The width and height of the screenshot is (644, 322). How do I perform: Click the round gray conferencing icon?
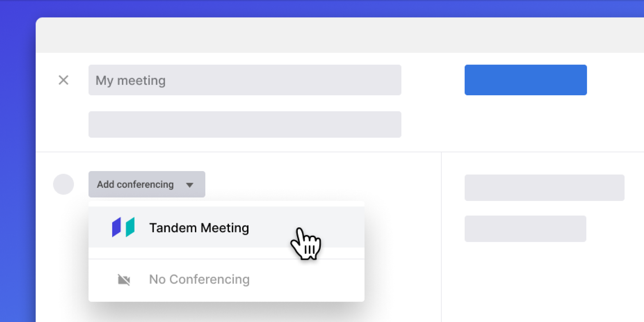pyautogui.click(x=64, y=184)
